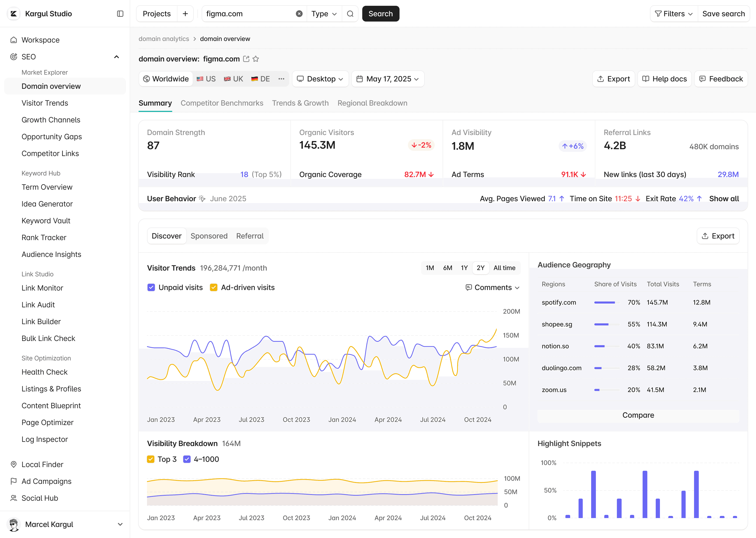This screenshot has width=756, height=538.
Task: Click the magnifier icon in search bar
Action: 350,14
